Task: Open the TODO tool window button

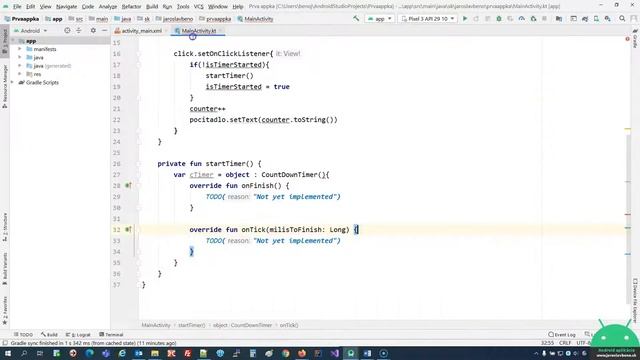Action: click(x=23, y=335)
